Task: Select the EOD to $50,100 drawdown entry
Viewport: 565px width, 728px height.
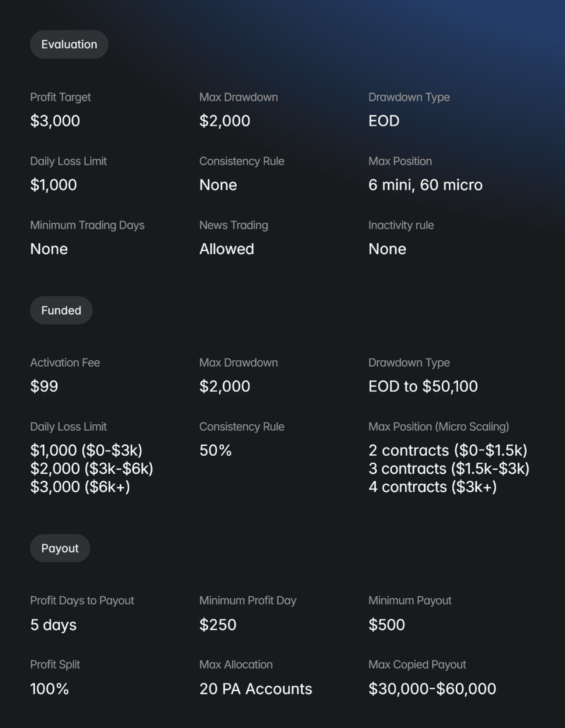Action: point(422,386)
